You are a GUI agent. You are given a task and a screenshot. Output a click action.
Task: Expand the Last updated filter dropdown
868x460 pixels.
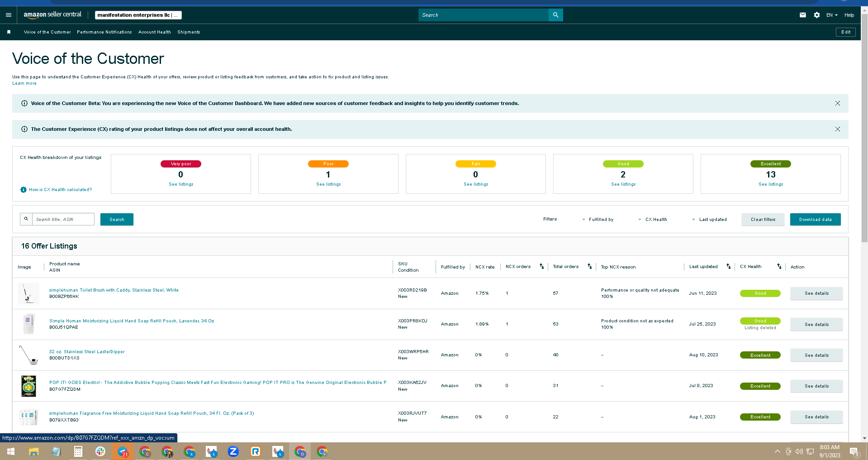click(x=709, y=220)
